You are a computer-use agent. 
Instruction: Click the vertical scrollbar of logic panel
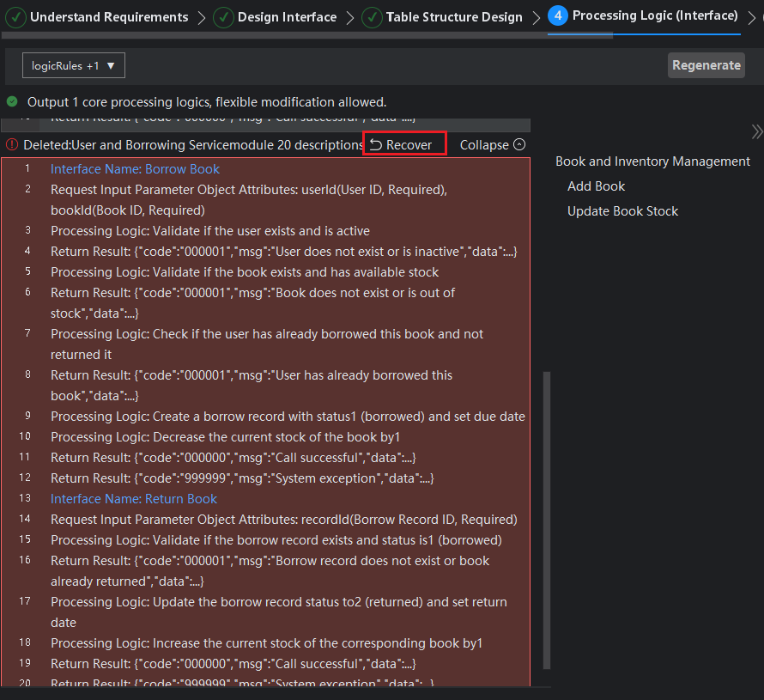pyautogui.click(x=547, y=515)
